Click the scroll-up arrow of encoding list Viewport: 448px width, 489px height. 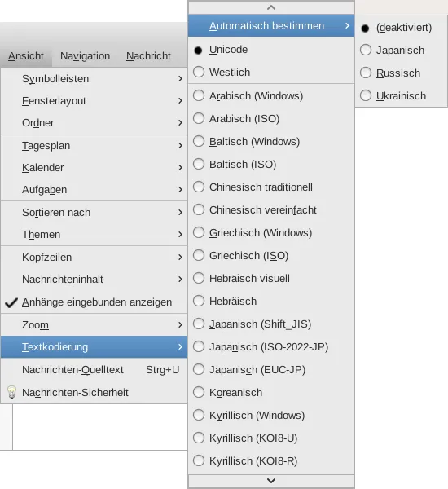[271, 7]
